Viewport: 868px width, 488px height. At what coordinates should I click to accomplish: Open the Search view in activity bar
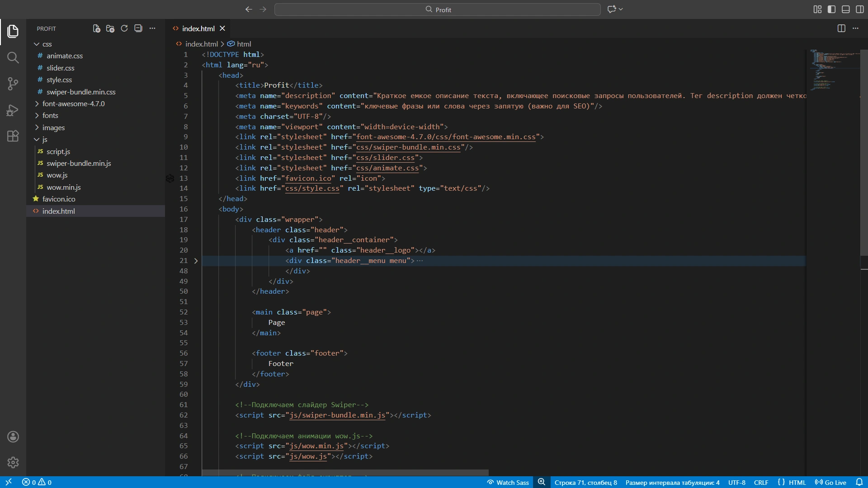13,57
